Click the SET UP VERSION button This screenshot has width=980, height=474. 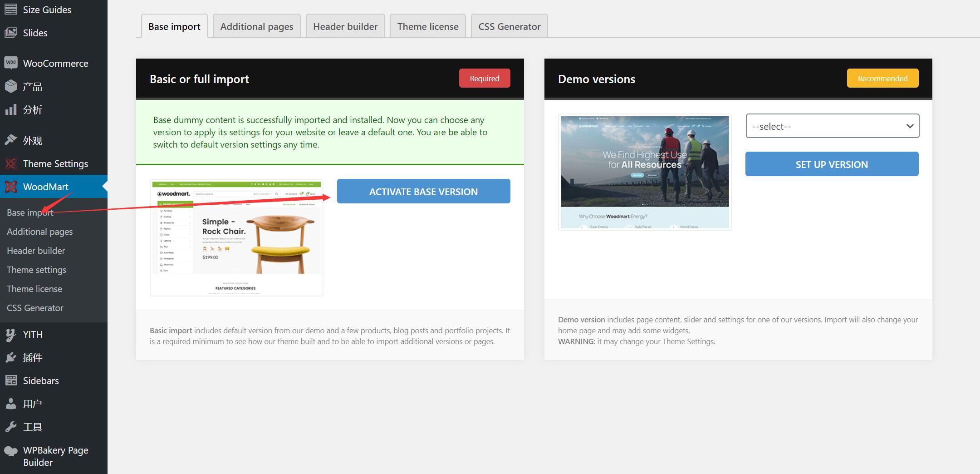(832, 164)
